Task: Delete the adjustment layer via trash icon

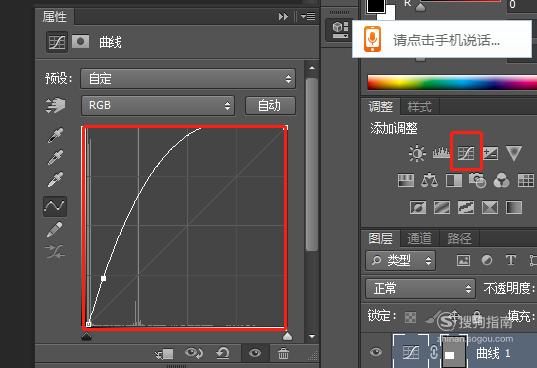Action: click(283, 353)
